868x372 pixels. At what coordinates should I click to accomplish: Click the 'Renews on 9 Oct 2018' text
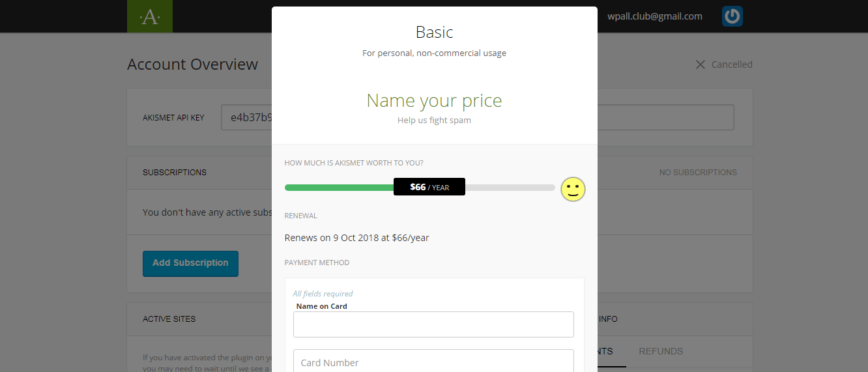tap(356, 238)
